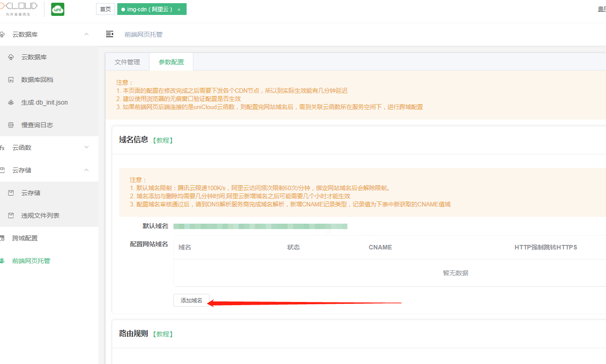606x364 pixels.
Task: Click the 跨域配置 menu icon
Action: (2, 238)
